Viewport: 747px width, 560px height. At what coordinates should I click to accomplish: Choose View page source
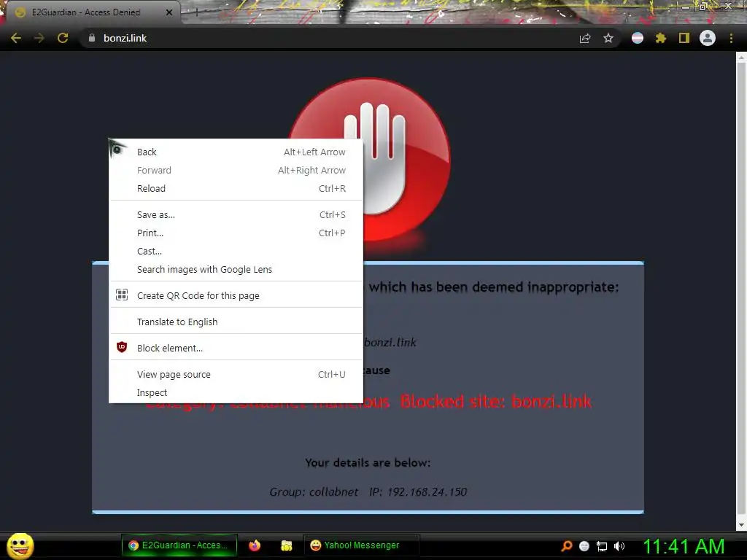click(236, 374)
